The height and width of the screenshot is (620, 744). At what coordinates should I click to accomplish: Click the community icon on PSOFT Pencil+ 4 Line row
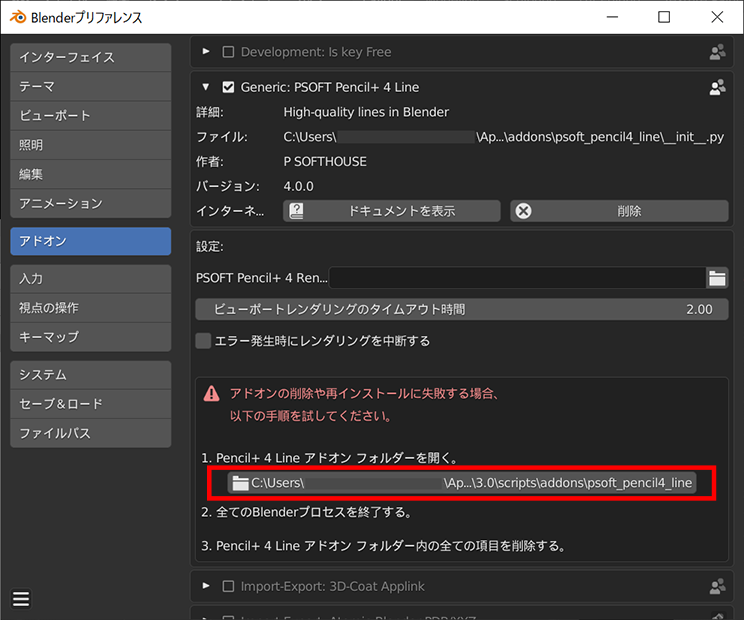(x=717, y=87)
